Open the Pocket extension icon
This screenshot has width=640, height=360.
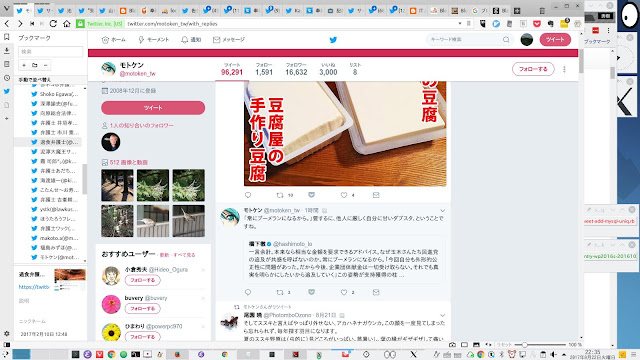click(537, 24)
